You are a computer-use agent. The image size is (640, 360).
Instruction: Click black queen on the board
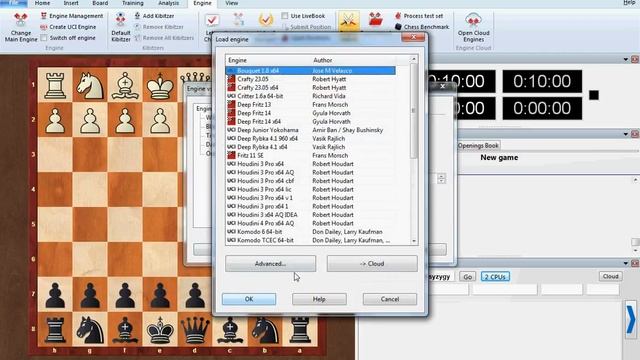point(195,329)
